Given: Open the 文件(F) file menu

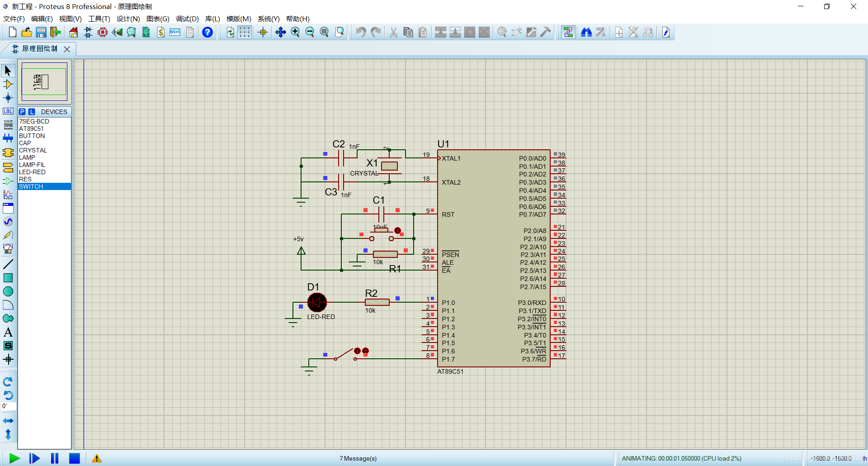Looking at the screenshot, I should tap(14, 19).
